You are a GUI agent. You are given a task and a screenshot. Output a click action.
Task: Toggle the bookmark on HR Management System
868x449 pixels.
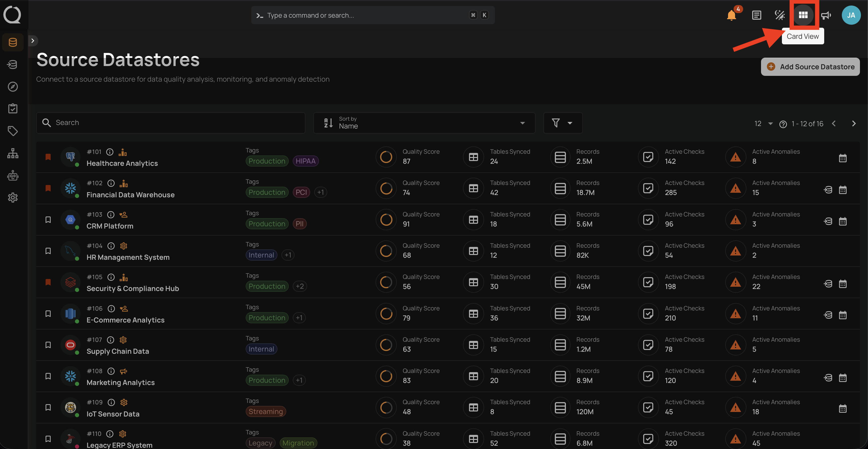(x=48, y=251)
